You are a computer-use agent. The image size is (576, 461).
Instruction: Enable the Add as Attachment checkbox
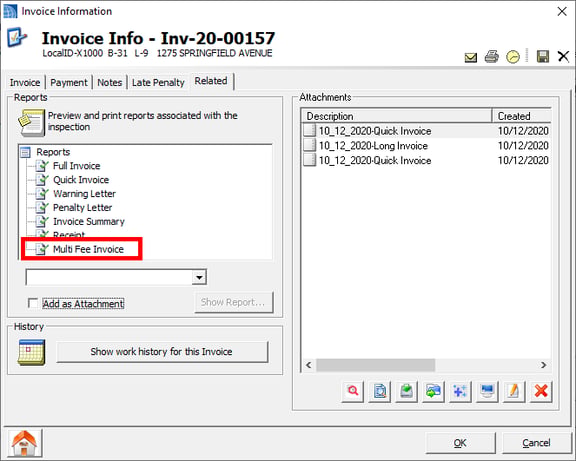tap(33, 303)
